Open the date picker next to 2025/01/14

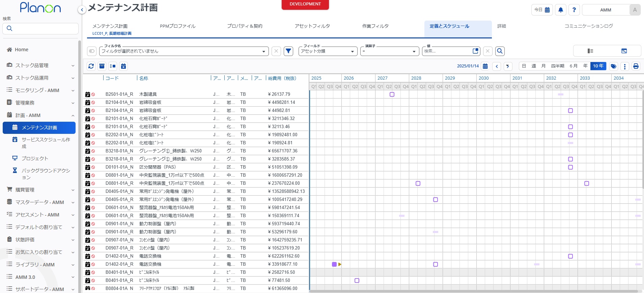coord(485,66)
